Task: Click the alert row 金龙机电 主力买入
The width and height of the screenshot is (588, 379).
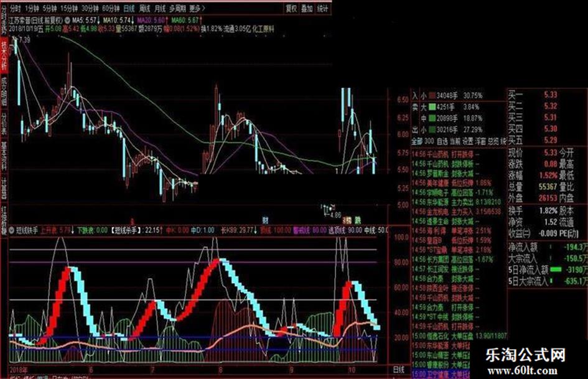Action: tap(456, 212)
